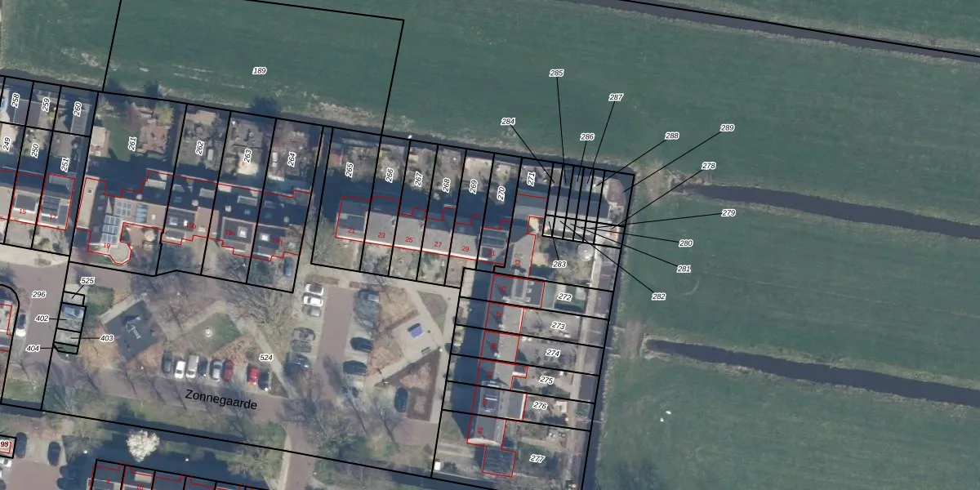Select parcel label 284
The image size is (980, 490).
[x=508, y=122]
